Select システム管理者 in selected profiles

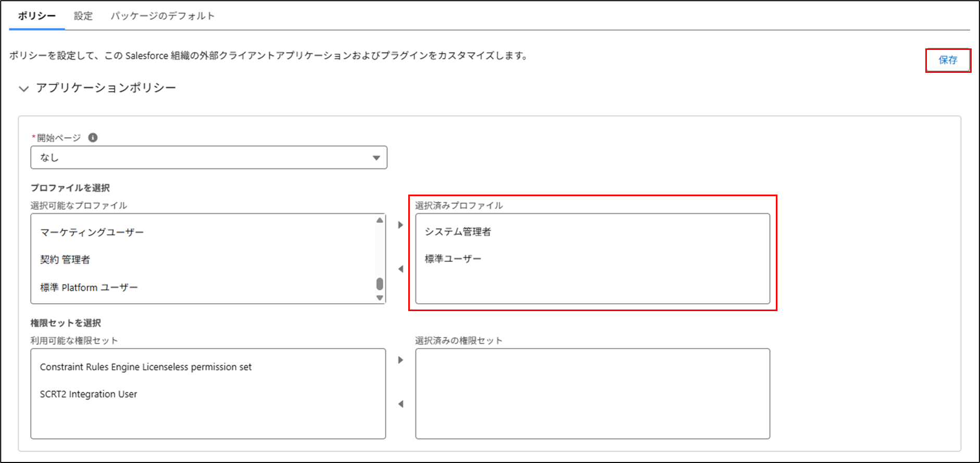coord(458,232)
